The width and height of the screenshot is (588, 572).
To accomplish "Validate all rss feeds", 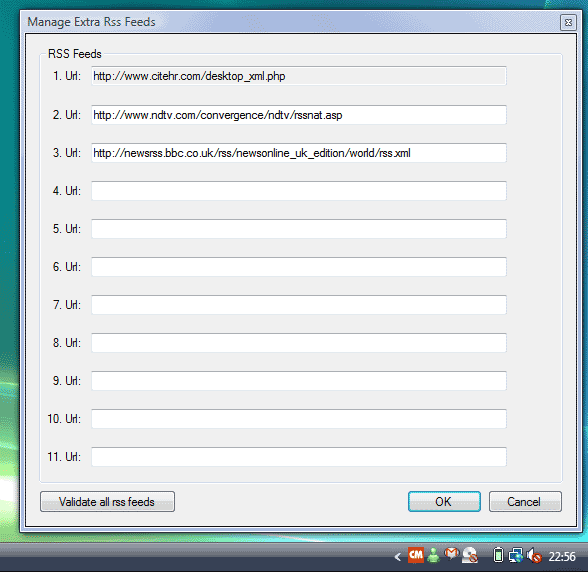I will pyautogui.click(x=107, y=501).
